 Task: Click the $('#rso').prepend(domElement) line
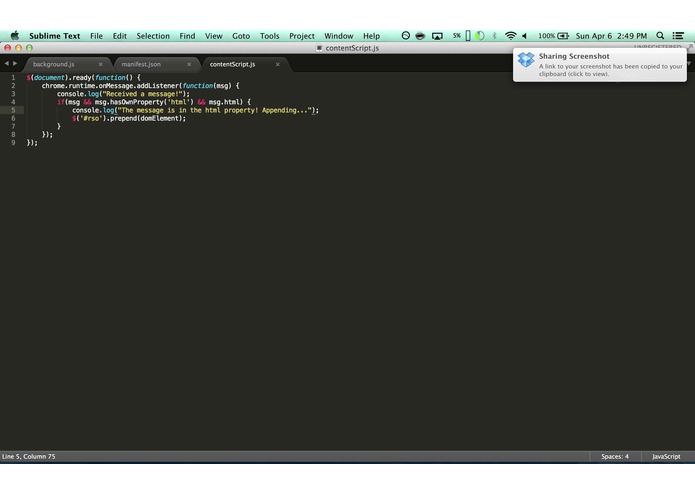tap(129, 118)
